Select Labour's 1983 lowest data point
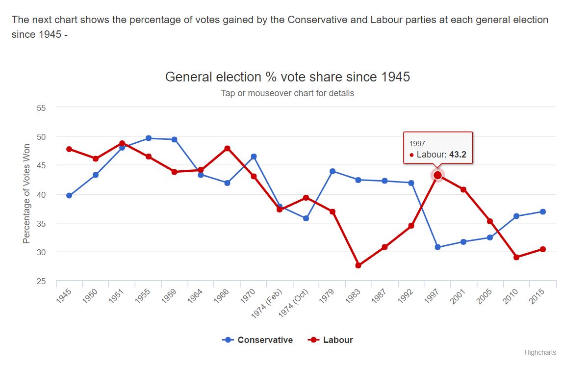Viewport: 588px width, 368px height. tap(358, 265)
